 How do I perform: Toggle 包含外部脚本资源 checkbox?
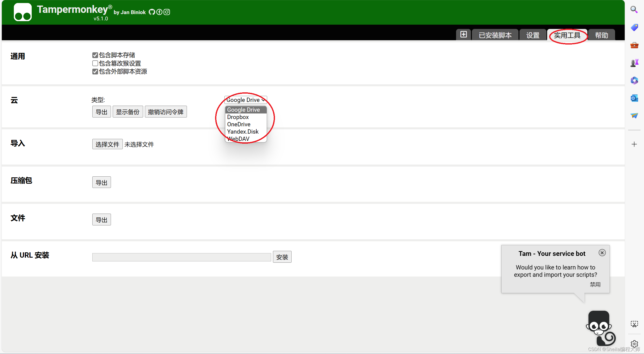click(x=95, y=72)
